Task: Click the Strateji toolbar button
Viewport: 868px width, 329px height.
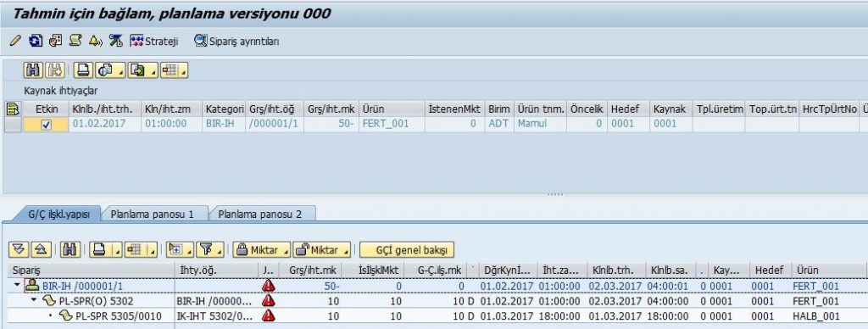Action: [154, 41]
